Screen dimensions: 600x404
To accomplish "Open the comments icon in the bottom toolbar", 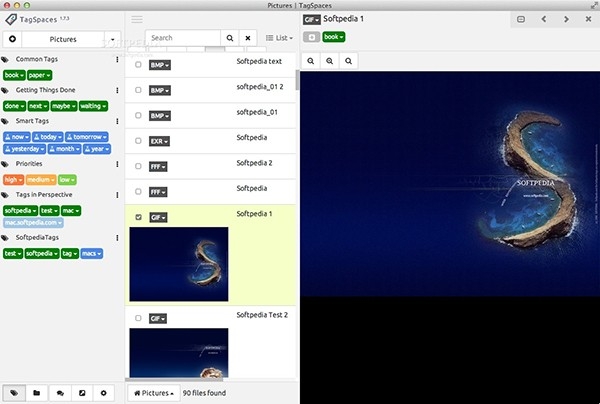I will pyautogui.click(x=60, y=393).
